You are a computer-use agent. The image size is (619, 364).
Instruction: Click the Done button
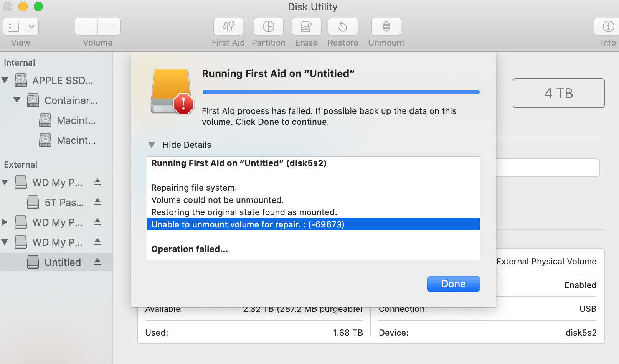coord(453,284)
